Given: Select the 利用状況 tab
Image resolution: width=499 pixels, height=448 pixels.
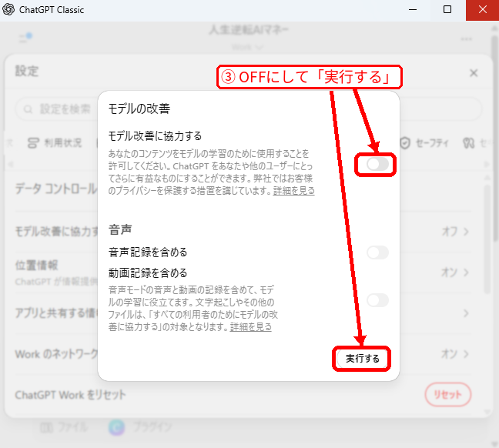Looking at the screenshot, I should click(55, 143).
